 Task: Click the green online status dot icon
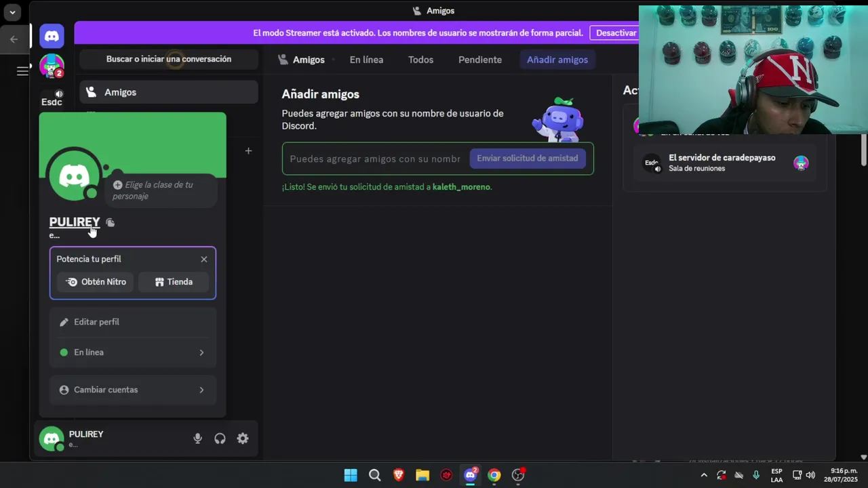coord(64,352)
